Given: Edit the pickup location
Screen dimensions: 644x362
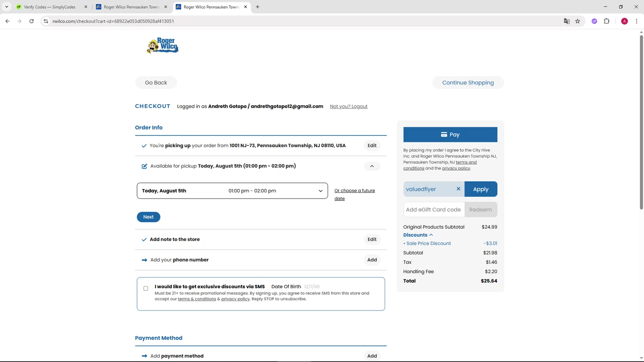Looking at the screenshot, I should tap(372, 145).
